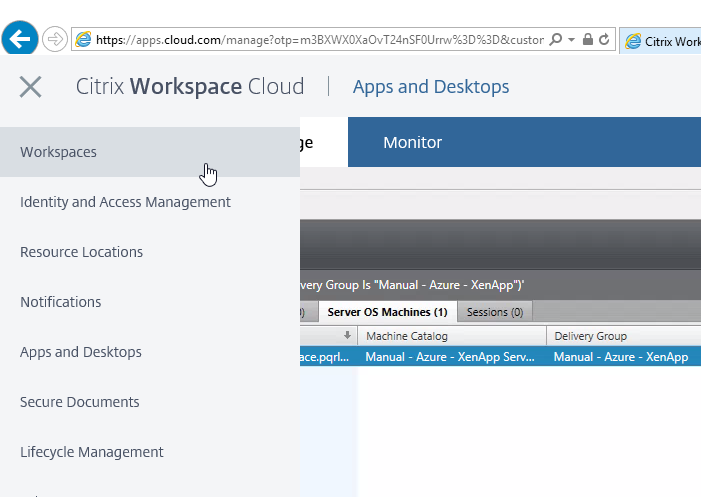The width and height of the screenshot is (701, 497).
Task: Click the search magnifier in address bar
Action: [x=556, y=40]
